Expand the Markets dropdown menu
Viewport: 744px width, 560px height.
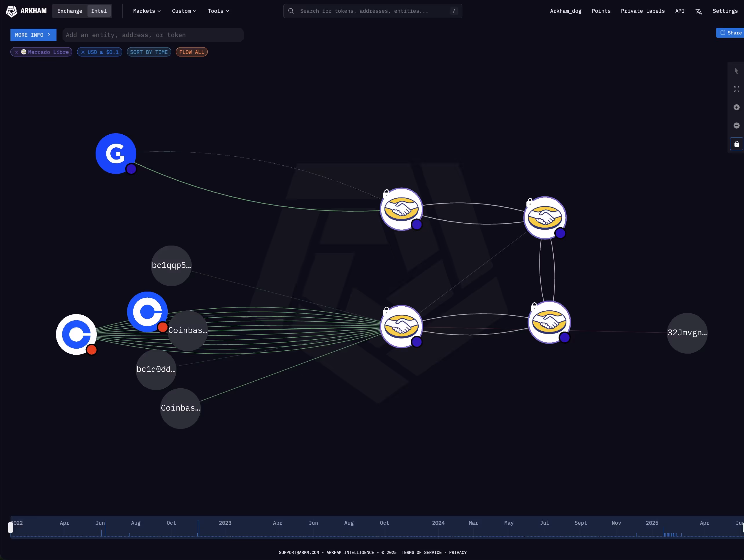click(147, 11)
